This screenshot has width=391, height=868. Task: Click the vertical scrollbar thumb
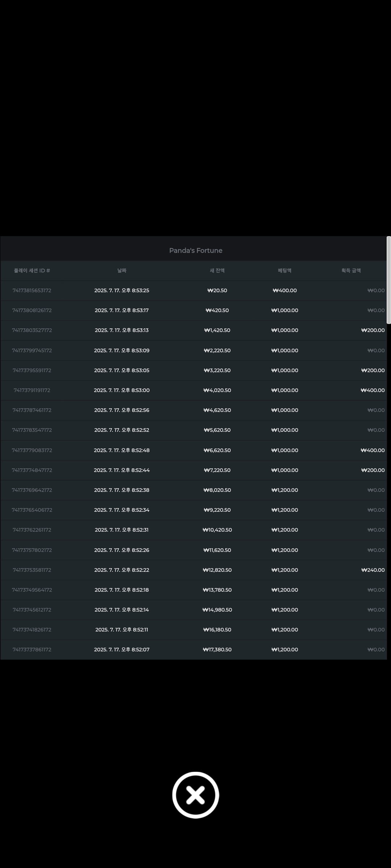[388, 280]
